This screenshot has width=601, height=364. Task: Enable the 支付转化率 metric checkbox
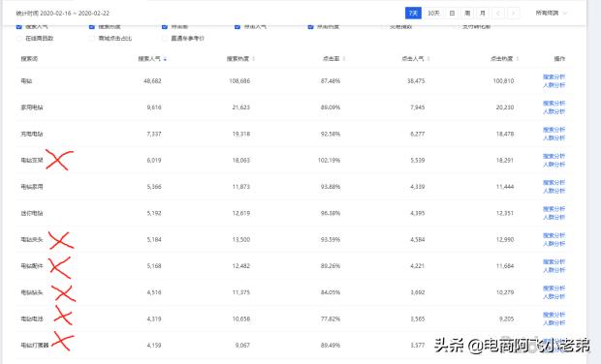click(457, 26)
